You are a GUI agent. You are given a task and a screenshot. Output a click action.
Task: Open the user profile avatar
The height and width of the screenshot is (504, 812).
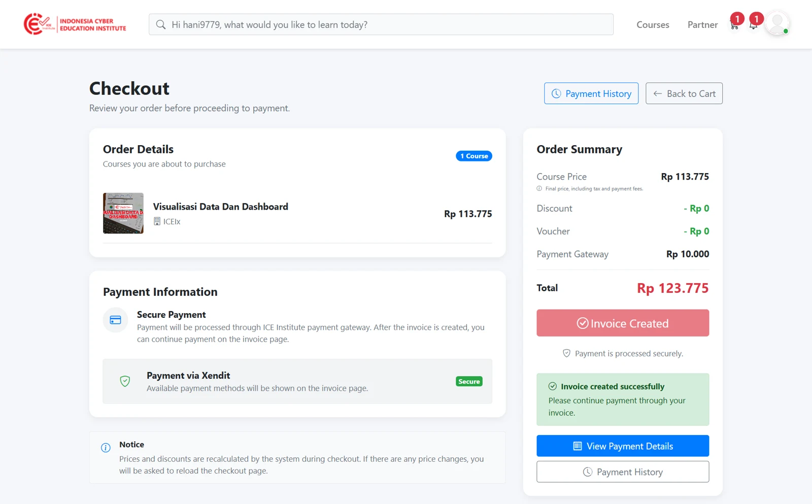coord(777,23)
